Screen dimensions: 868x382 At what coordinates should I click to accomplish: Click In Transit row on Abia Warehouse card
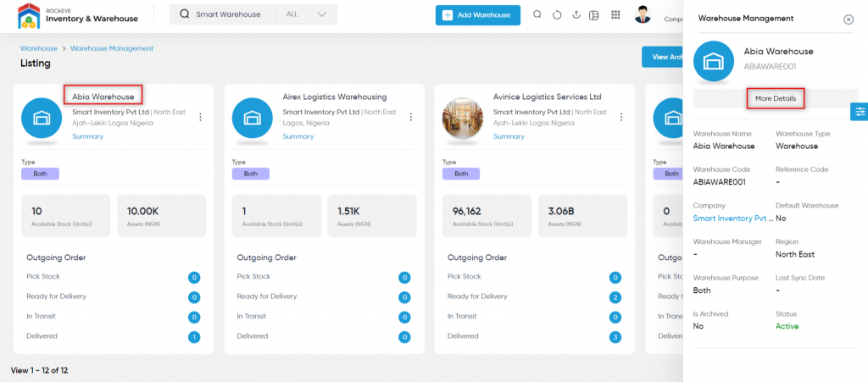coord(114,317)
